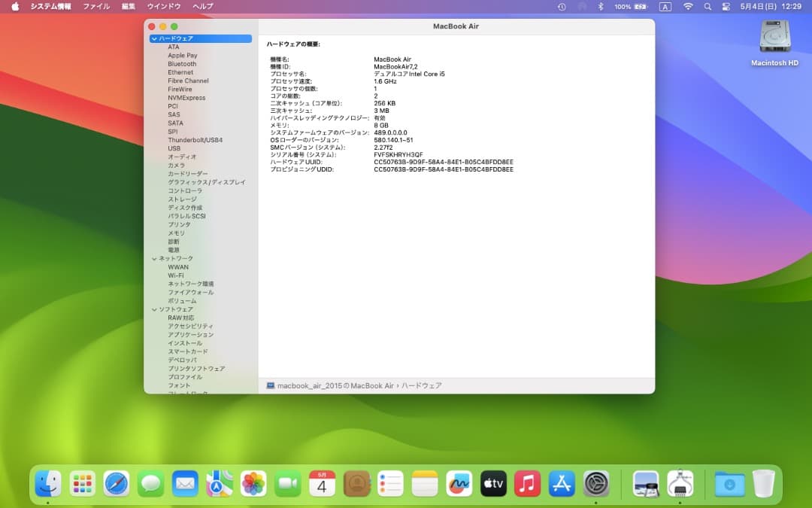Viewport: 812px width, 508px height.
Task: Select Bluetooth in the sidebar
Action: [181, 63]
